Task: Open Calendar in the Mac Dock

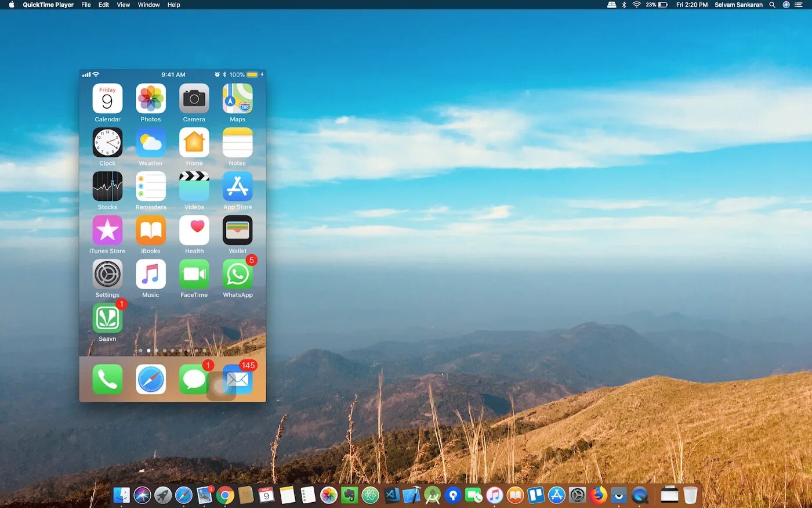Action: 266,495
